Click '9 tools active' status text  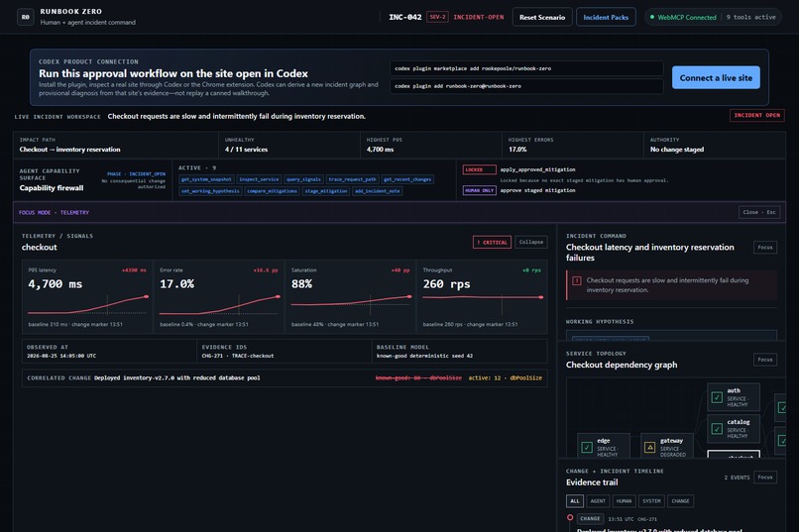[750, 17]
